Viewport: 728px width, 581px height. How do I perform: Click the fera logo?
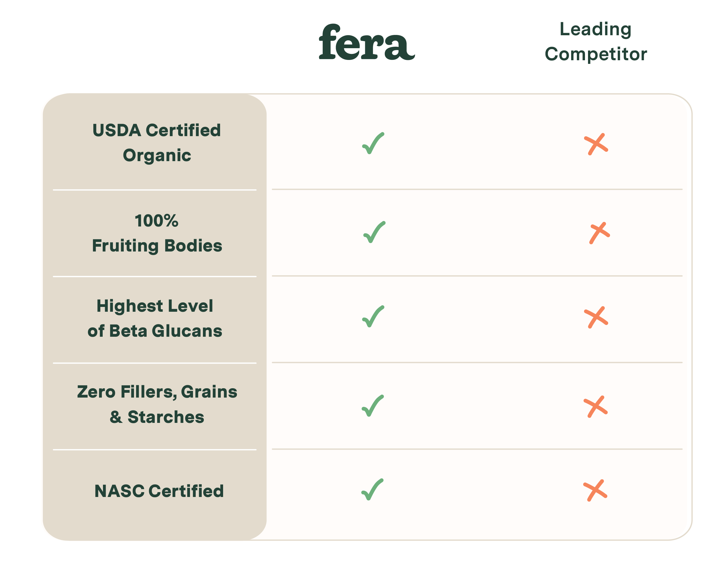coord(367,42)
